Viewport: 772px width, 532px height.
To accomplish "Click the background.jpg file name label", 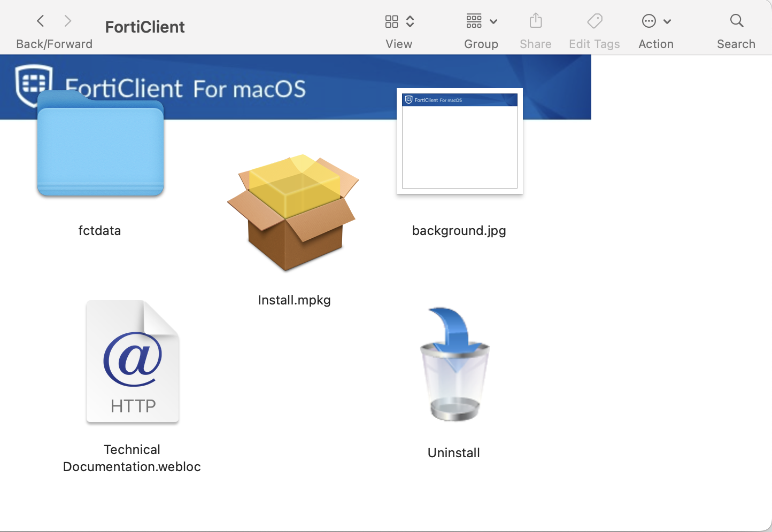I will pos(459,231).
